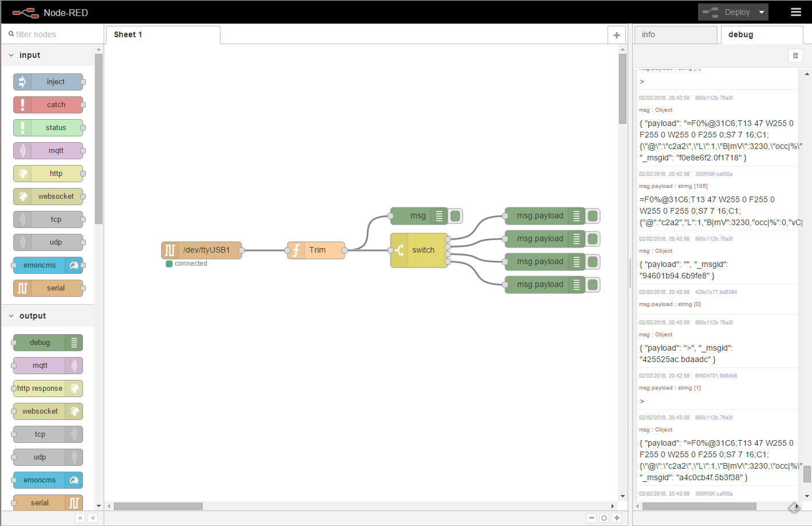Select the catch node in the palette
Viewport: 812px width, 526px height.
pyautogui.click(x=48, y=105)
